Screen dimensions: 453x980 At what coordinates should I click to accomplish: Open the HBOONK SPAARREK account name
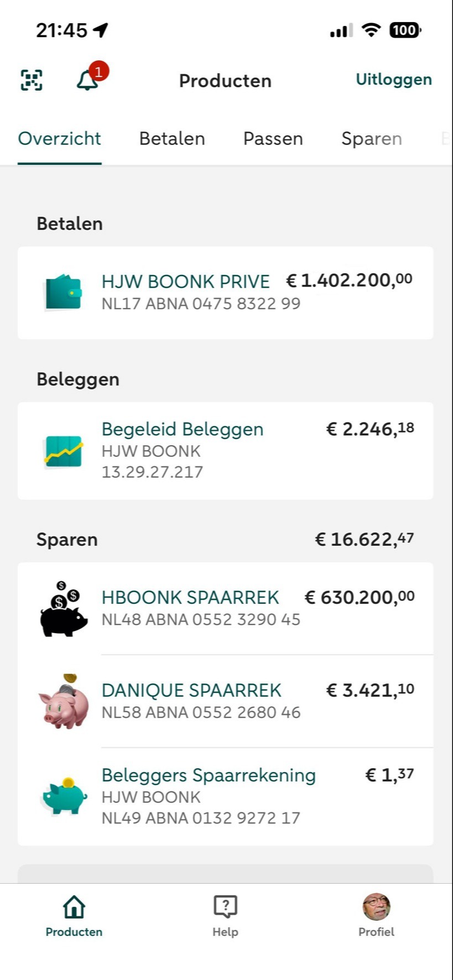click(190, 597)
